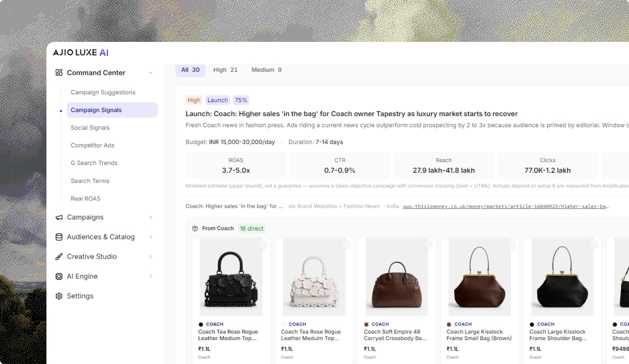Click the AI Engine chip icon
Screen dimensions: 629x364
click(59, 276)
